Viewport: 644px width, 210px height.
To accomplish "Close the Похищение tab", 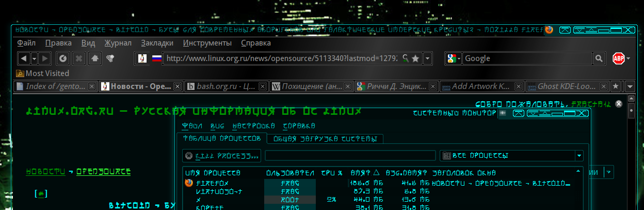I will click(x=347, y=86).
